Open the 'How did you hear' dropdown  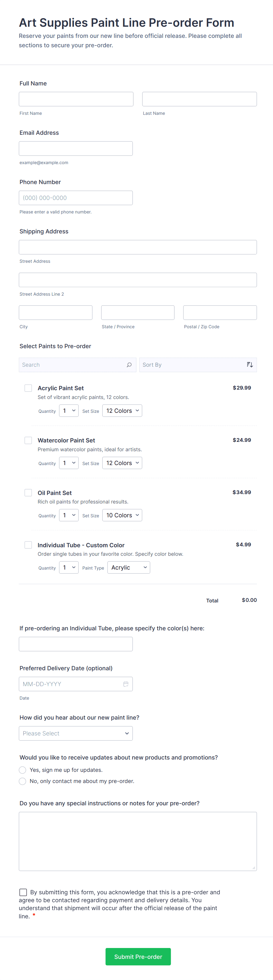76,733
